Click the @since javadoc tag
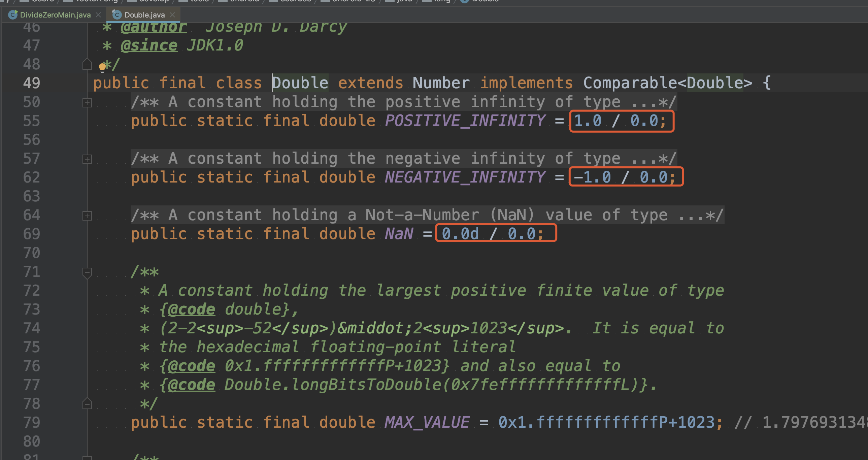Viewport: 868px width, 460px height. tap(149, 45)
